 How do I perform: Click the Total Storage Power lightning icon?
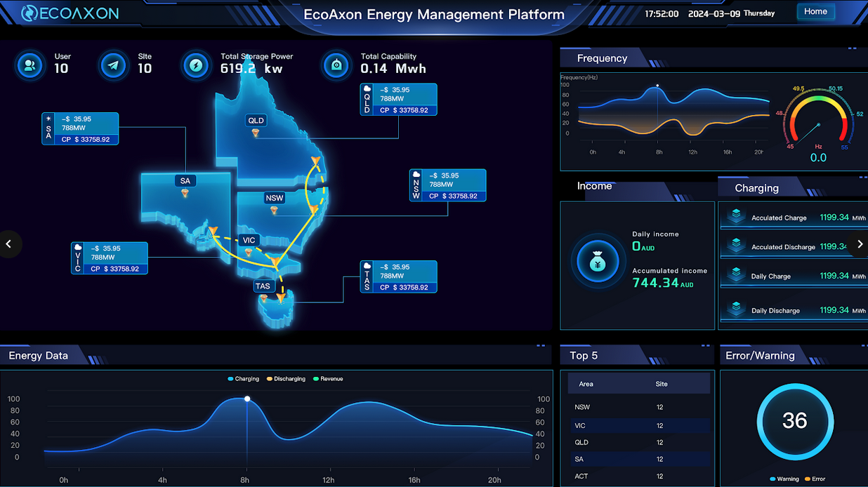196,65
